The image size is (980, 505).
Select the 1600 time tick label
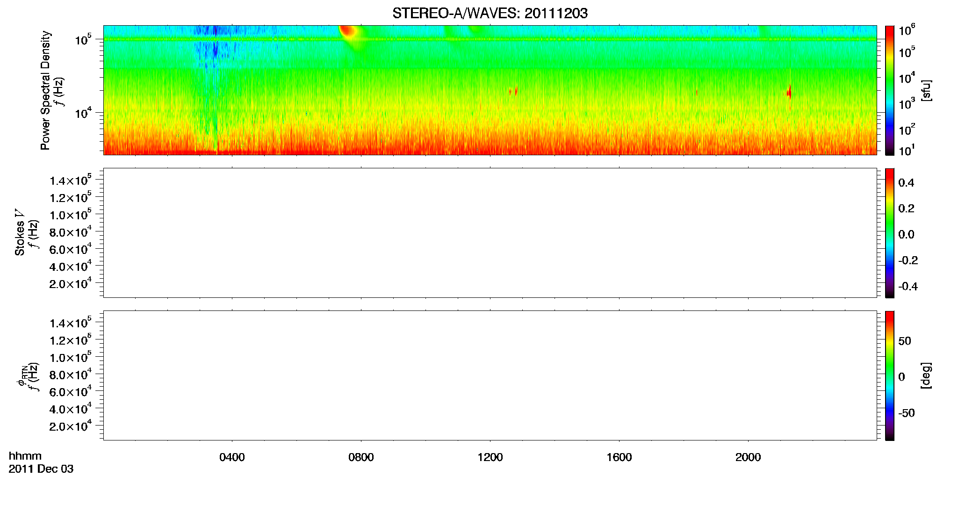(x=619, y=457)
